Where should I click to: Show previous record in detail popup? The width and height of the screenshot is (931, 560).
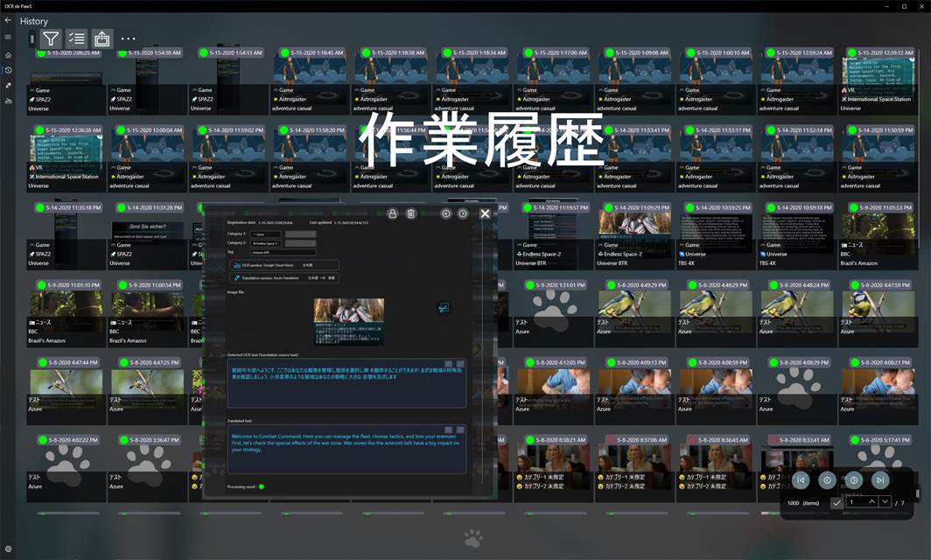click(446, 213)
